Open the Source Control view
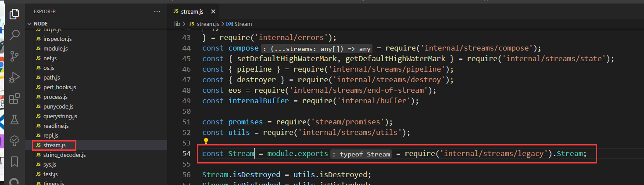 coord(14,56)
